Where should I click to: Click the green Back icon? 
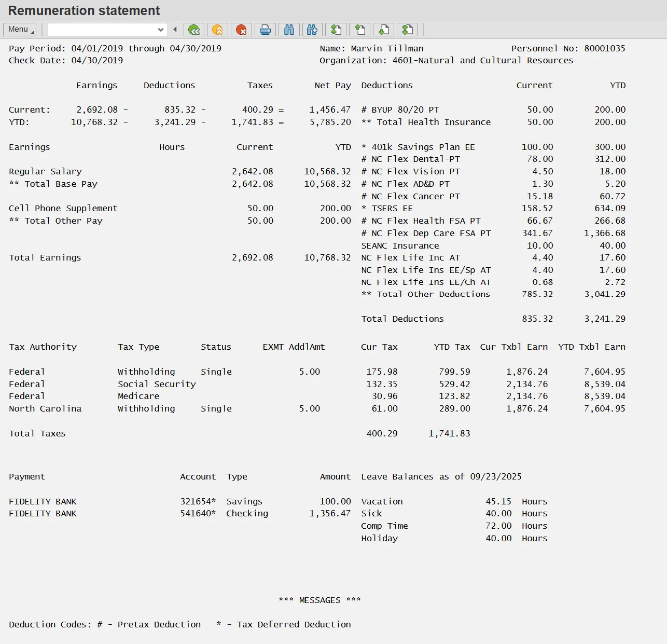(x=194, y=30)
